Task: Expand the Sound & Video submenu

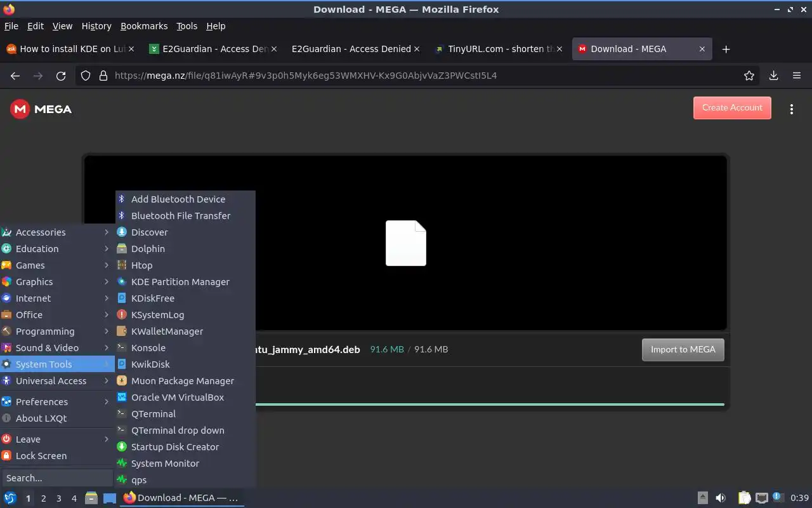Action: click(x=57, y=347)
